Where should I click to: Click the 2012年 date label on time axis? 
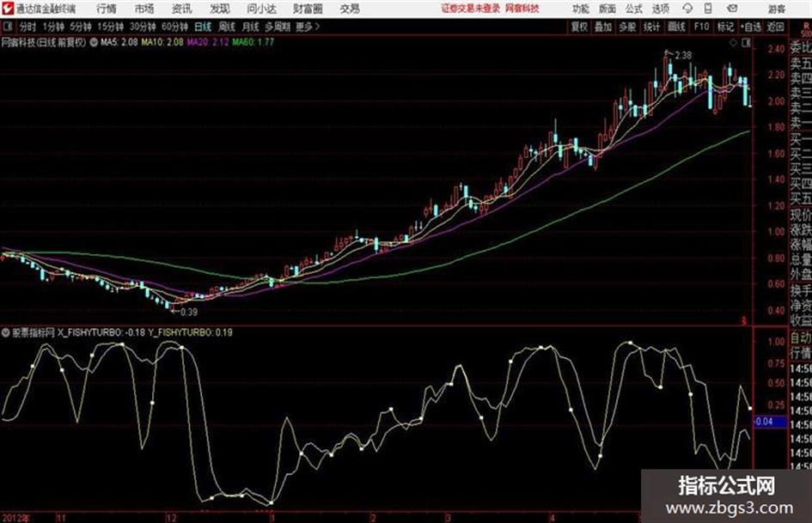15,518
